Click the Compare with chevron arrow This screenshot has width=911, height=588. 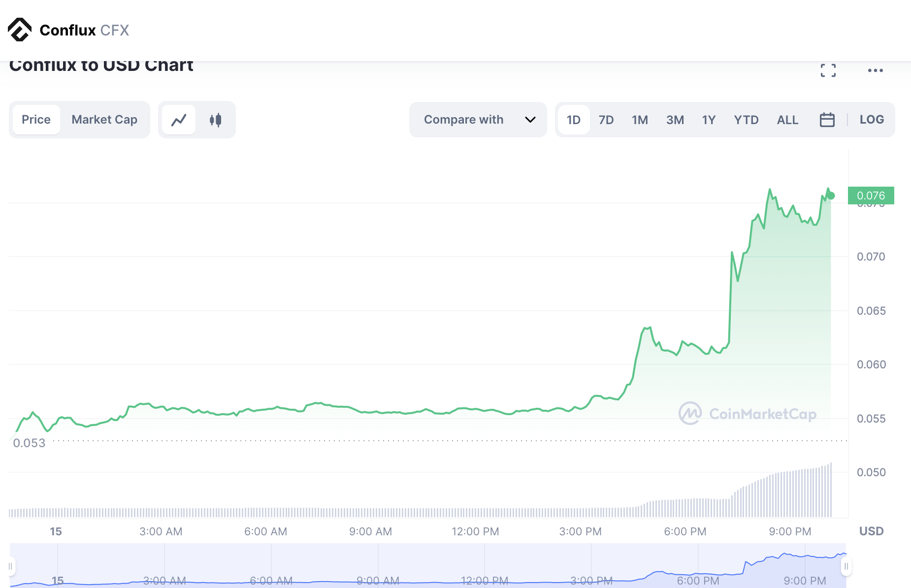coord(530,120)
